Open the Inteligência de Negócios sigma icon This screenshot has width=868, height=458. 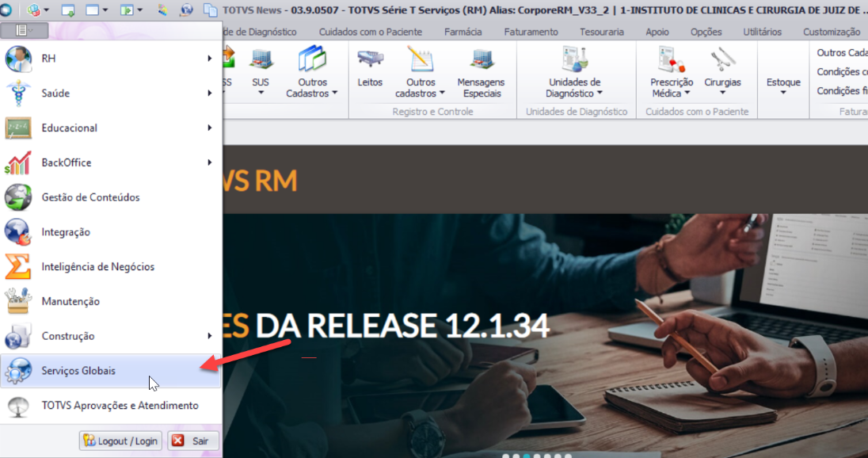[x=18, y=267]
